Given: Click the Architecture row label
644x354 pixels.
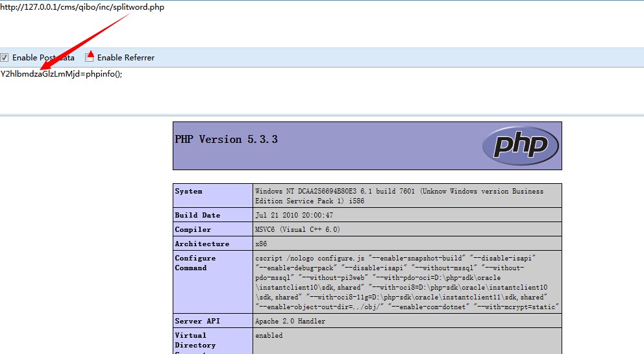Looking at the screenshot, I should tap(202, 244).
